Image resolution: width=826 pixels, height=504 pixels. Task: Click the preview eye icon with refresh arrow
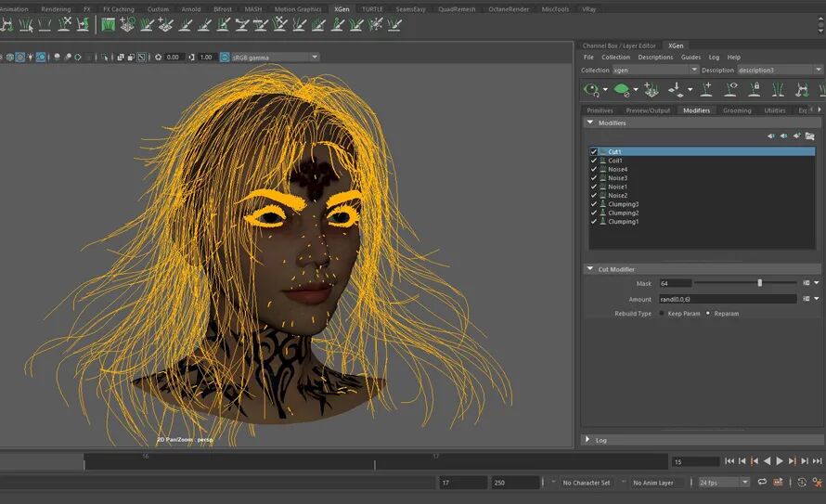pyautogui.click(x=591, y=89)
